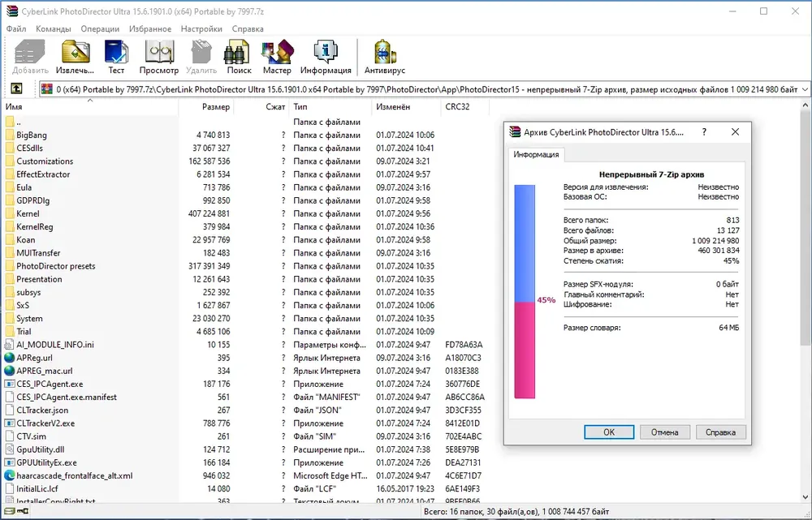Launch the Поиск (Find) binoculars tool
Image resolution: width=812 pixels, height=520 pixels.
[239, 55]
